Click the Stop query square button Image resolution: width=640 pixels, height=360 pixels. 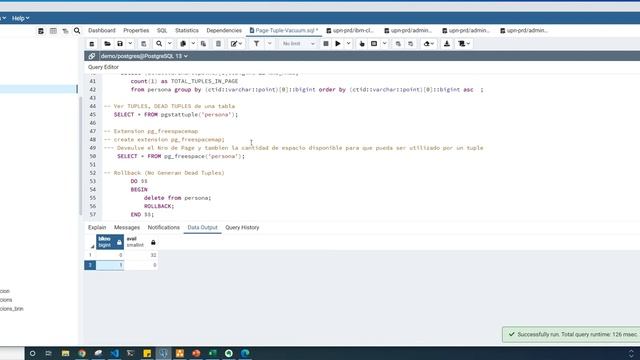point(326,44)
